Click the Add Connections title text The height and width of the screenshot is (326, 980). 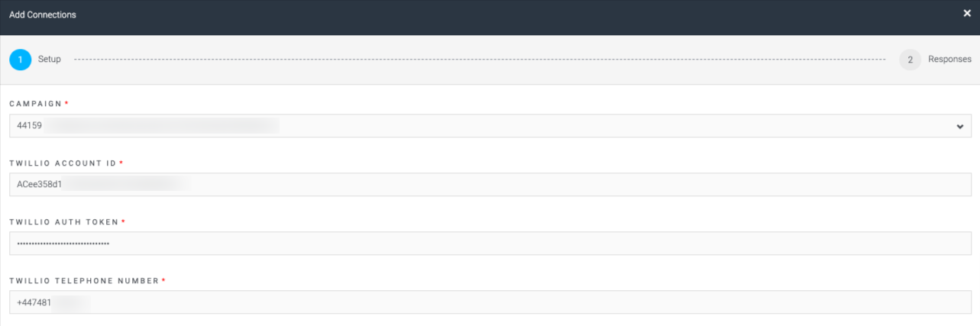43,15
